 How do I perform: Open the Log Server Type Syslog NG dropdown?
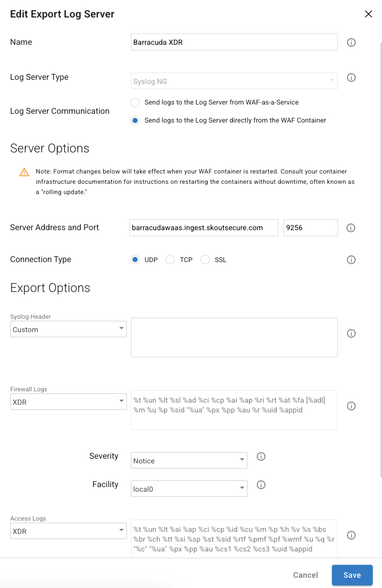pos(234,81)
